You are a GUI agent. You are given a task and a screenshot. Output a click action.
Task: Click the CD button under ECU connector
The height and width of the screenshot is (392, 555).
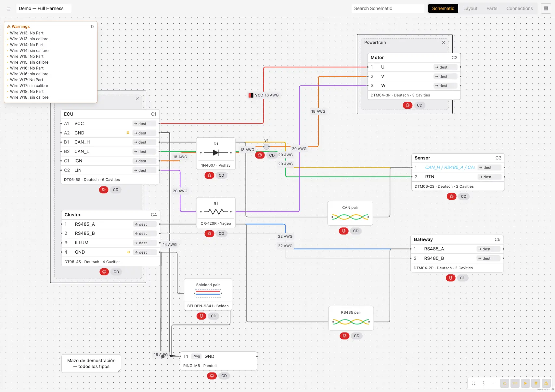(116, 190)
